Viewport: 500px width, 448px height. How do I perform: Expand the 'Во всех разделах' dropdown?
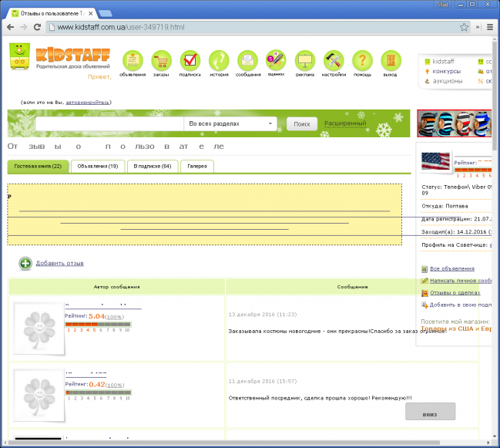(230, 123)
